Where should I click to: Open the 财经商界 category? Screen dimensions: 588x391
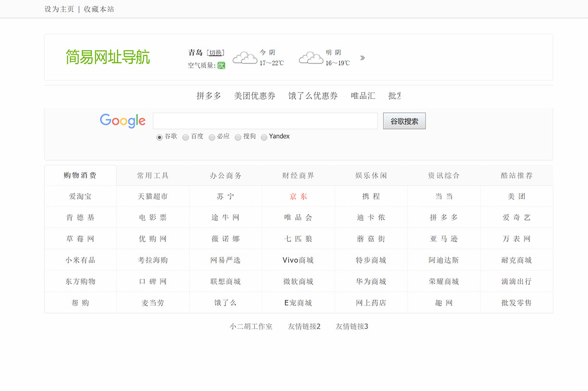point(298,175)
